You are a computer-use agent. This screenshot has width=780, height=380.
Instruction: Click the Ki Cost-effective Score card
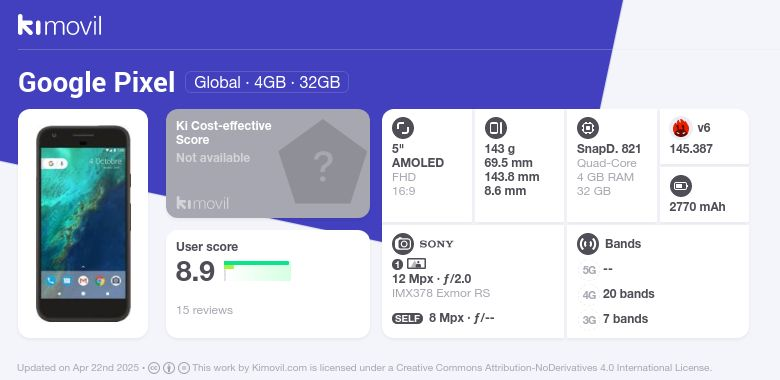(268, 163)
